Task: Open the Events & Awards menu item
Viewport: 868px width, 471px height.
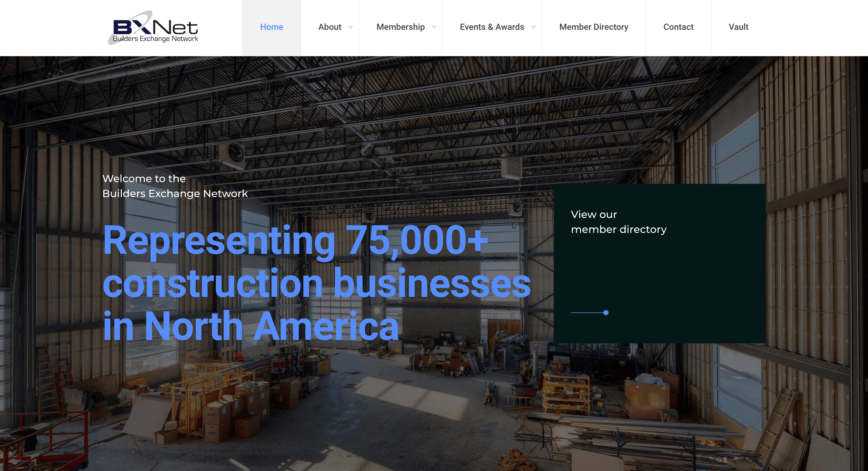Action: coord(492,27)
